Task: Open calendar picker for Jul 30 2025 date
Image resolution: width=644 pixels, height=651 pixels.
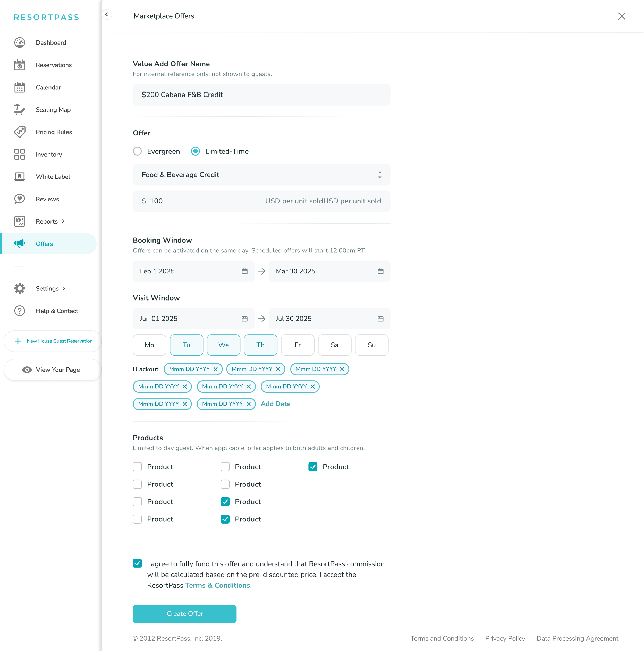Action: point(380,319)
